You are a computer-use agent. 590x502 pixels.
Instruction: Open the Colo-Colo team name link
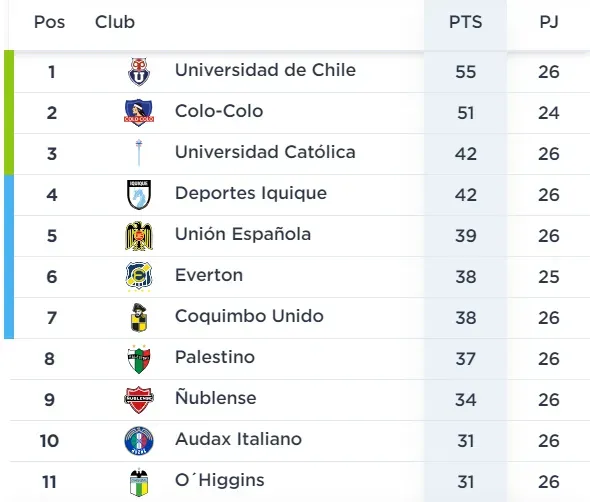click(x=219, y=111)
